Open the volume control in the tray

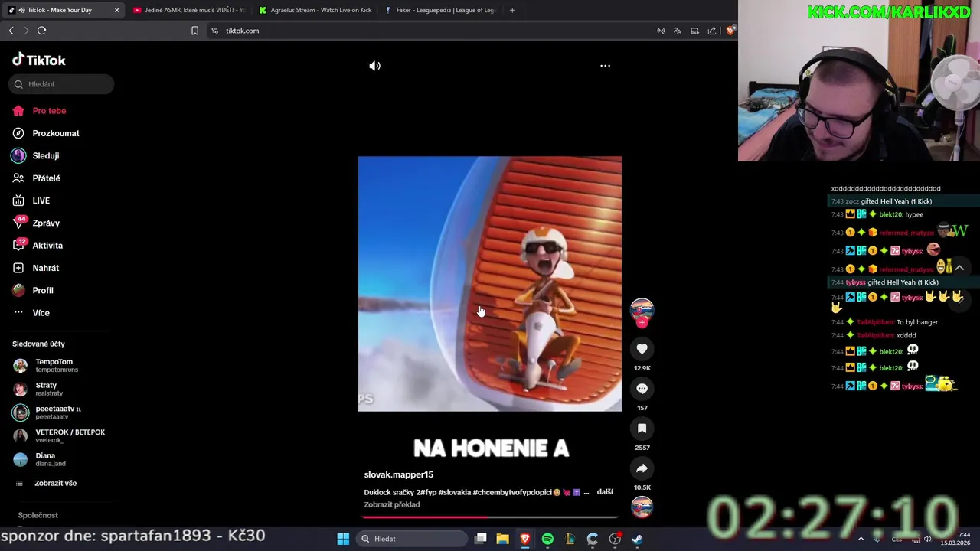pyautogui.click(x=927, y=539)
